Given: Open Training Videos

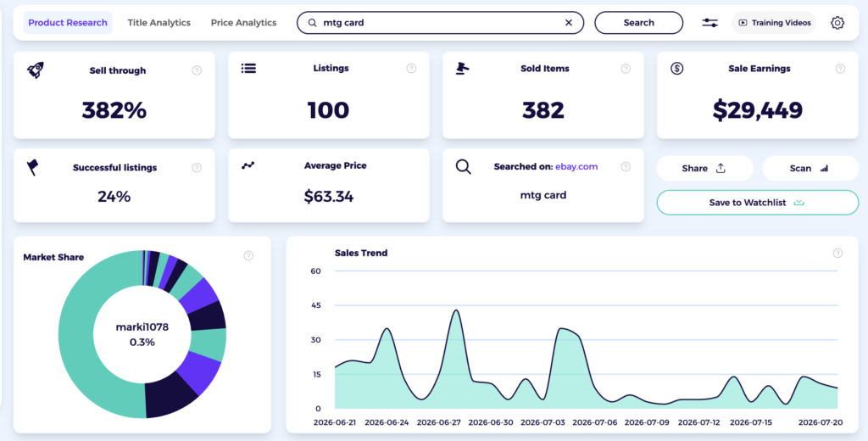Looking at the screenshot, I should click(x=774, y=23).
